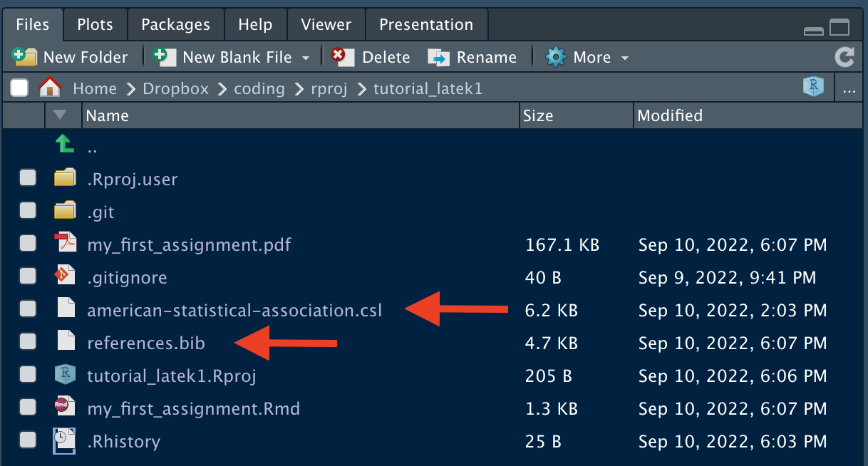
Task: Click the refresh file listing icon
Action: [844, 57]
